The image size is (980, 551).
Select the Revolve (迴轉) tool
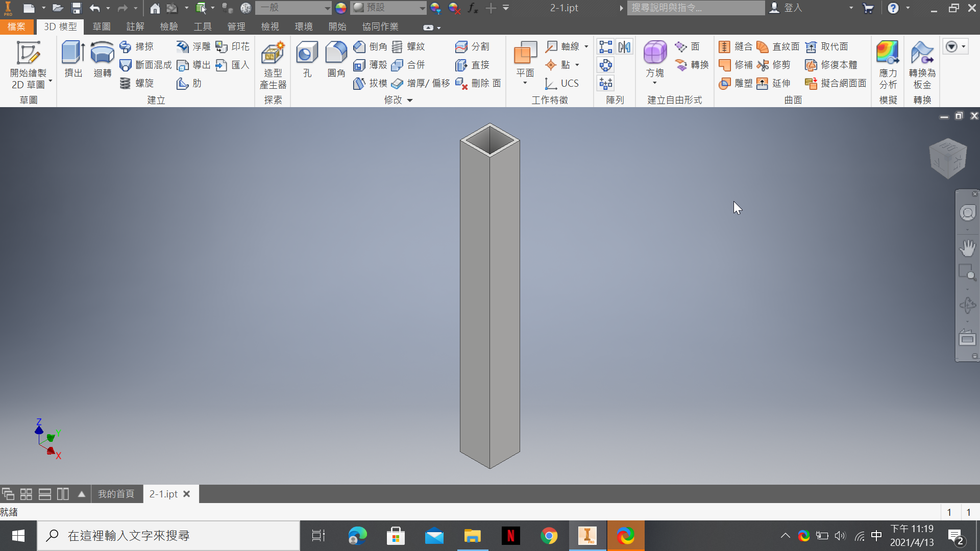point(102,60)
